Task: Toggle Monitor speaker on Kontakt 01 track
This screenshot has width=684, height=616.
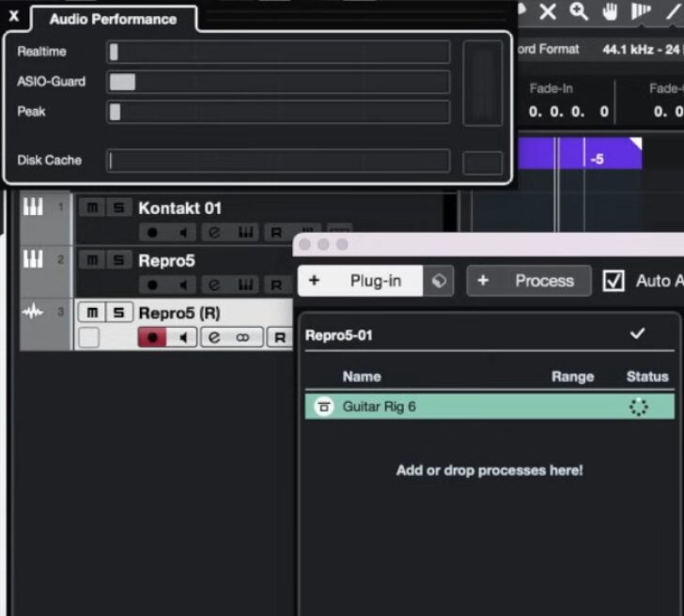Action: tap(183, 232)
